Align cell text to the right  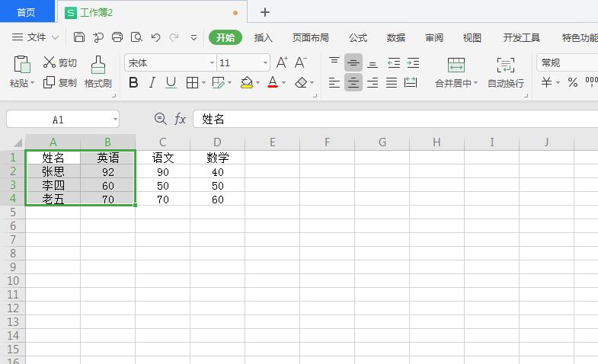click(x=373, y=82)
